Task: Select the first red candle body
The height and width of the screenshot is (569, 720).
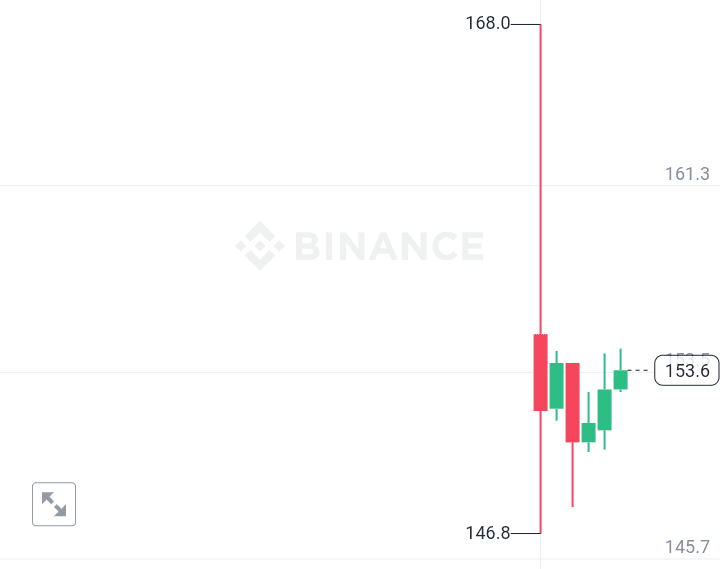Action: [x=540, y=372]
